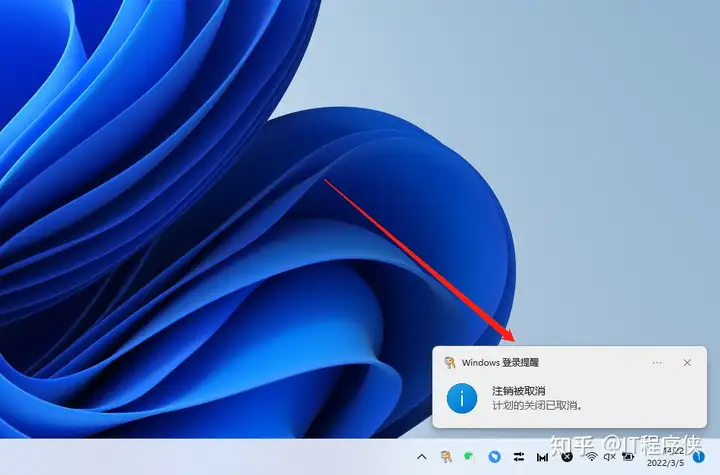Open the notification's three-dot options menu
Viewport: 720px width, 475px height.
pyautogui.click(x=657, y=362)
